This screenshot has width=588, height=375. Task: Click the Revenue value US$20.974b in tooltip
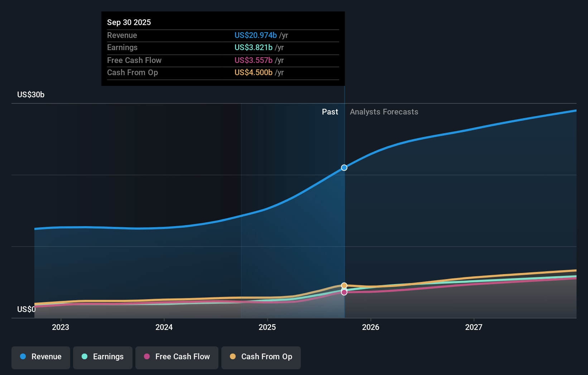click(255, 35)
